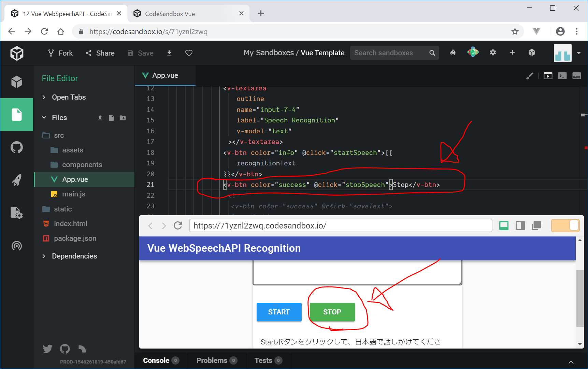Open package.json in the file tree
Screen dimensions: 588x369
click(84, 238)
